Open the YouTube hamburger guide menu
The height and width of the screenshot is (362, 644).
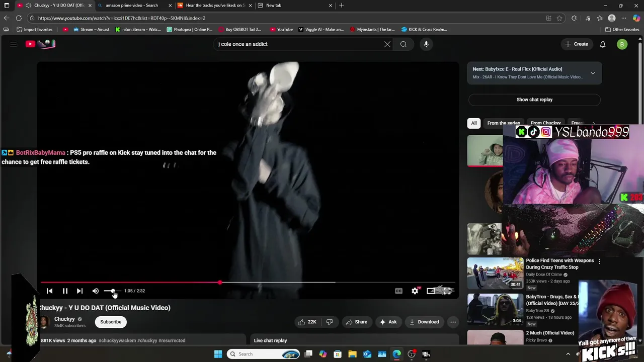click(x=14, y=44)
